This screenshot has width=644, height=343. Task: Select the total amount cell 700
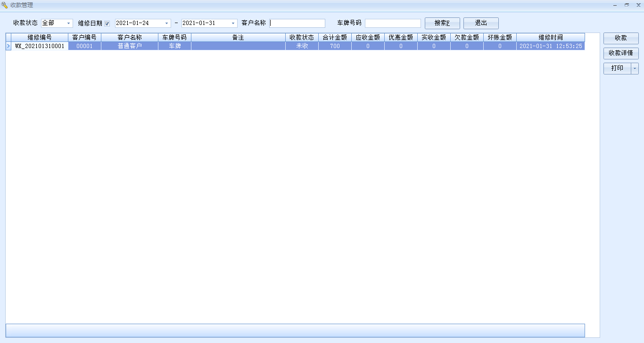tap(335, 46)
